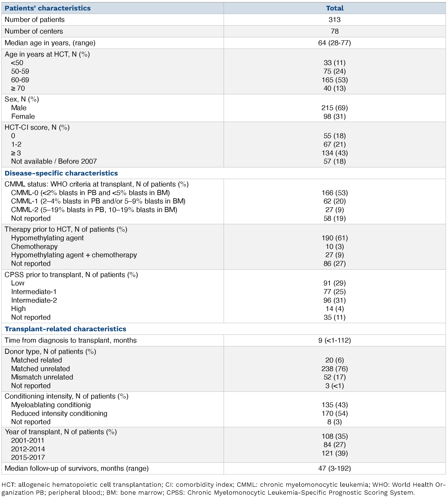Click the median age value 64 (28-77)
The height and width of the screenshot is (500, 448).
(x=334, y=43)
